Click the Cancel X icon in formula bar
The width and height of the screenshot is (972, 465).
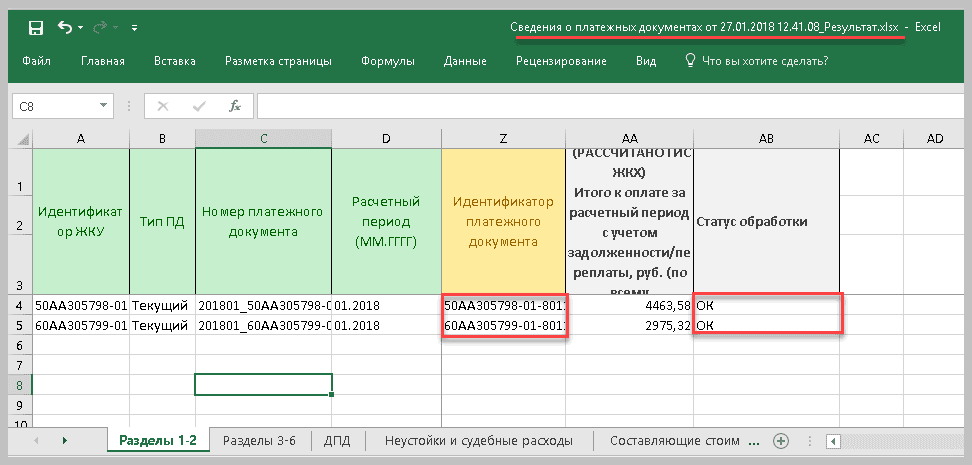click(x=163, y=106)
